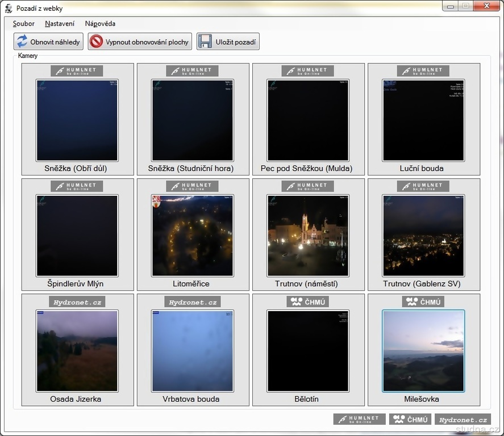The image size is (504, 436).
Task: Click the ČHMÚ logo in the bottom bar
Action: tap(410, 420)
